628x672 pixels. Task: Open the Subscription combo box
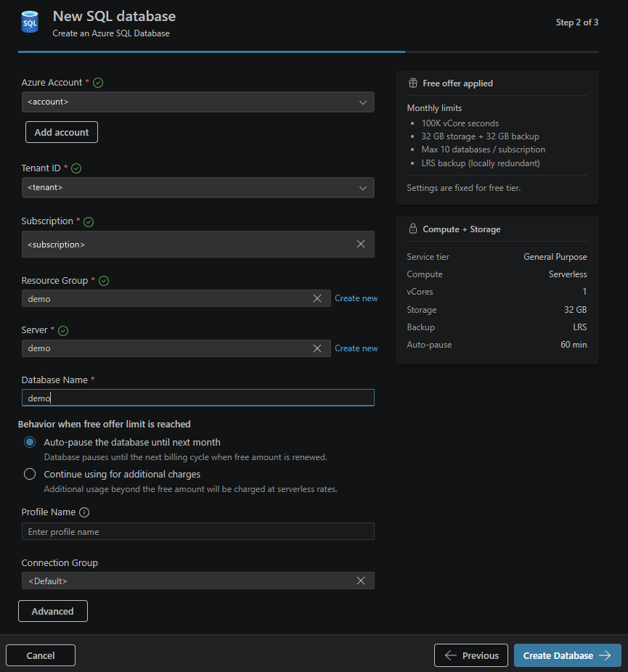click(x=198, y=245)
